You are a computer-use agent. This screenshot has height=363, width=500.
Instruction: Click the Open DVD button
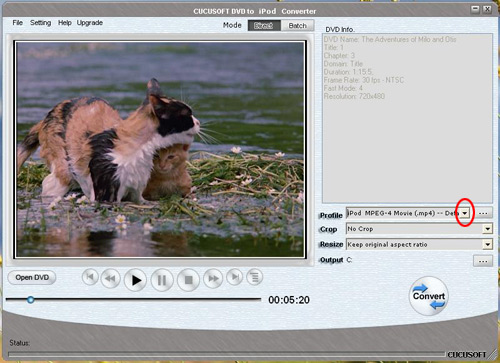coord(32,277)
